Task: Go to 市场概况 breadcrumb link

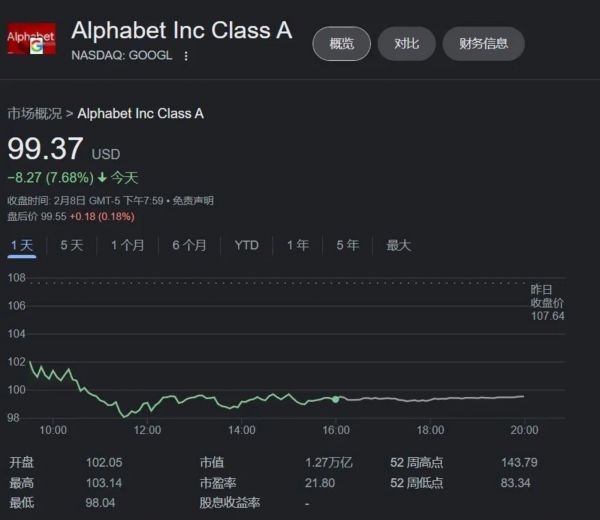Action: 34,113
